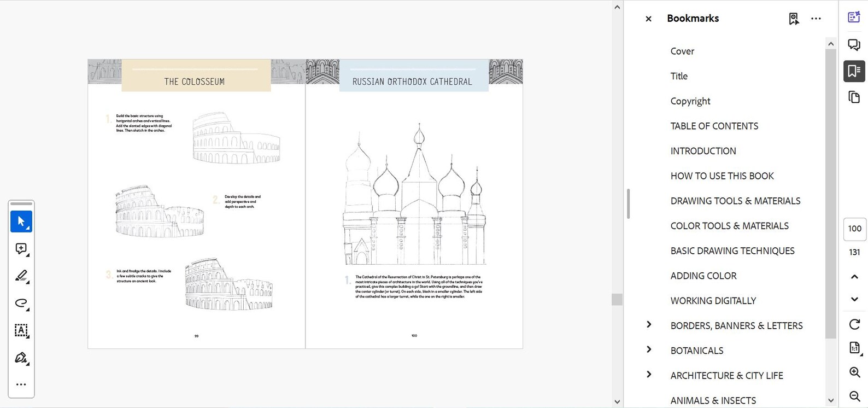
Task: Open the fill and sign pen tool
Action: tap(21, 358)
